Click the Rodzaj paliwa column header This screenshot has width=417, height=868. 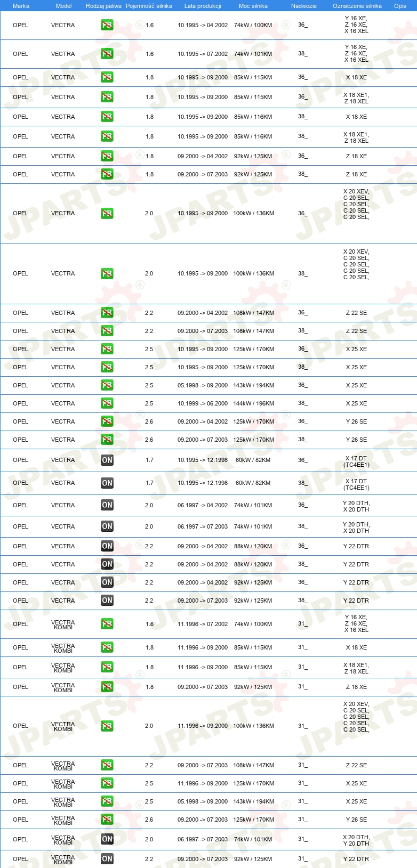pos(103,6)
